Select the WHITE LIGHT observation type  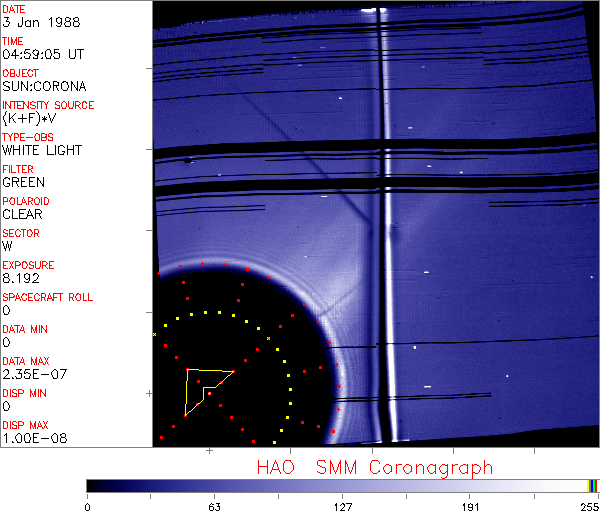point(42,150)
